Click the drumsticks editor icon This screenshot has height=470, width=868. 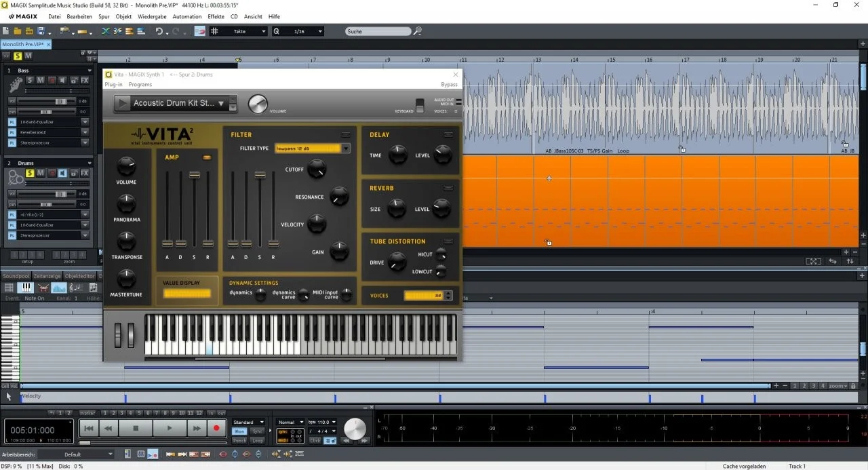(43, 288)
